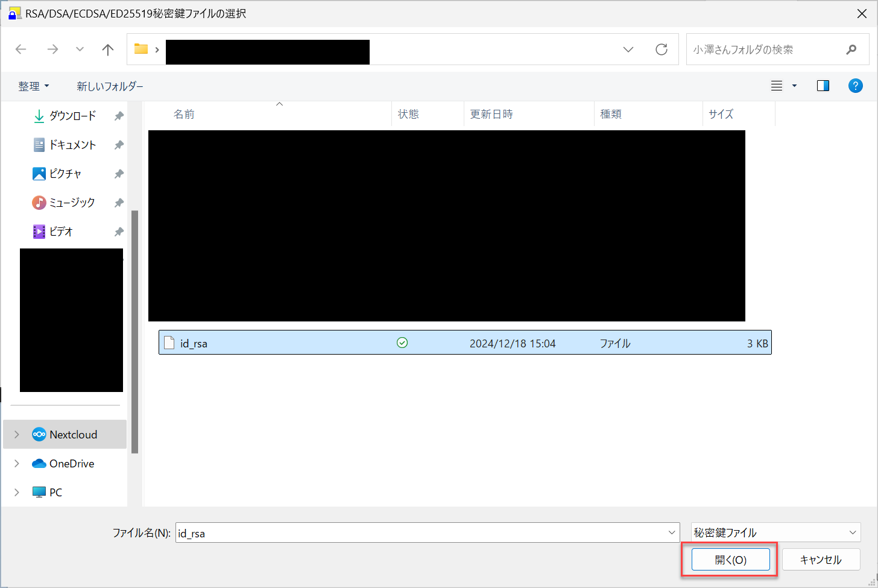Open the 整理 menu
This screenshot has width=878, height=588.
coord(34,86)
